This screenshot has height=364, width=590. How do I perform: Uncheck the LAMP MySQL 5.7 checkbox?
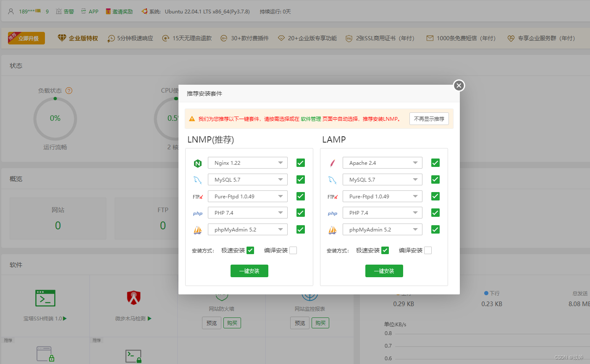pos(435,179)
